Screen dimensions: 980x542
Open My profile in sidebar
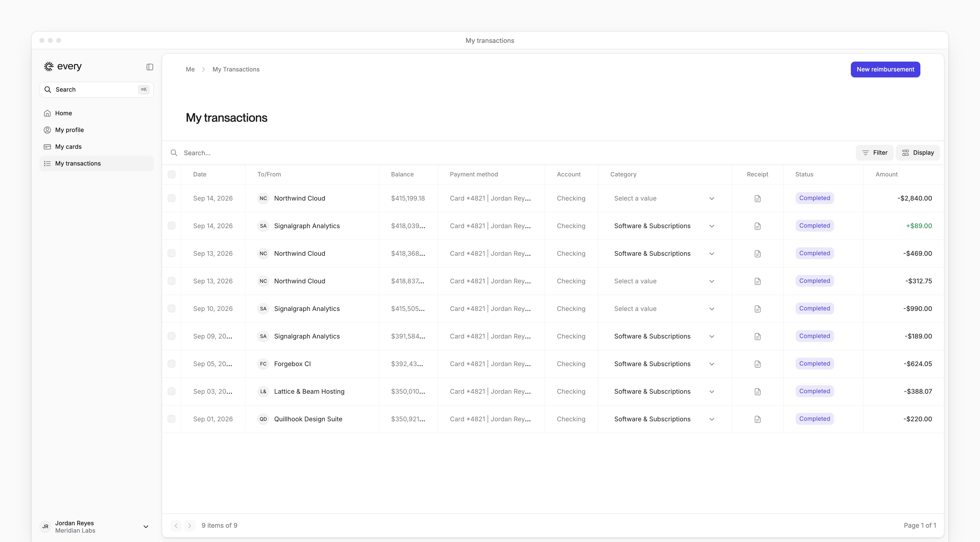click(97, 130)
